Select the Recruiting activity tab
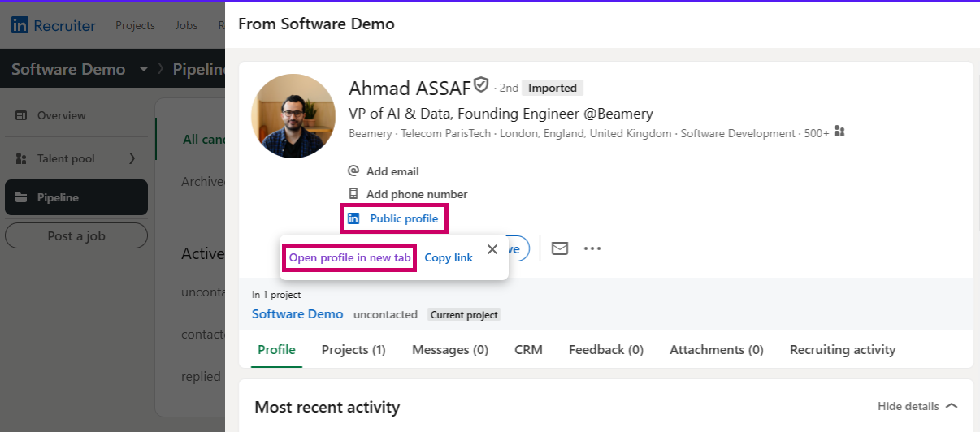This screenshot has width=980, height=432. pyautogui.click(x=843, y=350)
